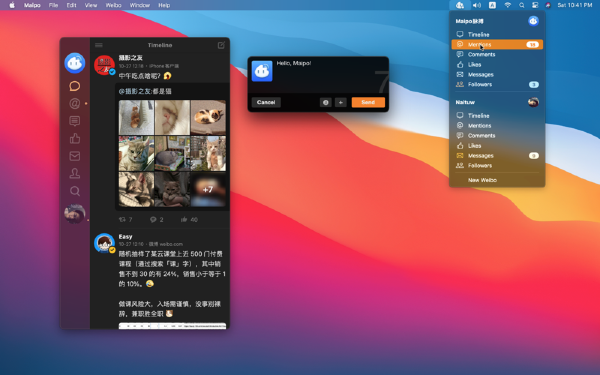Select Mentions in the Maipo status menu
Screen dimensions: 600x375
pyautogui.click(x=497, y=44)
